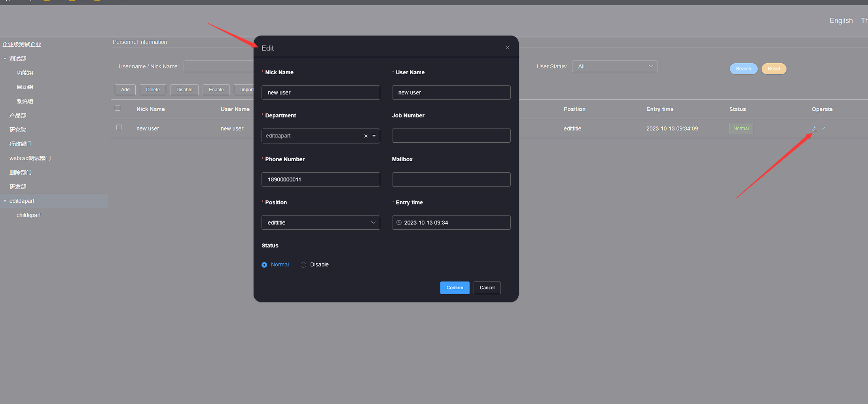Image resolution: width=868 pixels, height=404 pixels.
Task: Click the Entry time date field
Action: click(x=451, y=223)
